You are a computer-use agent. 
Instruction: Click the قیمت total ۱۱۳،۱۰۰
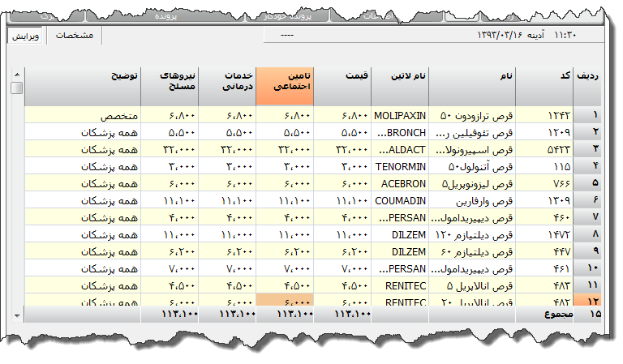pos(352,315)
